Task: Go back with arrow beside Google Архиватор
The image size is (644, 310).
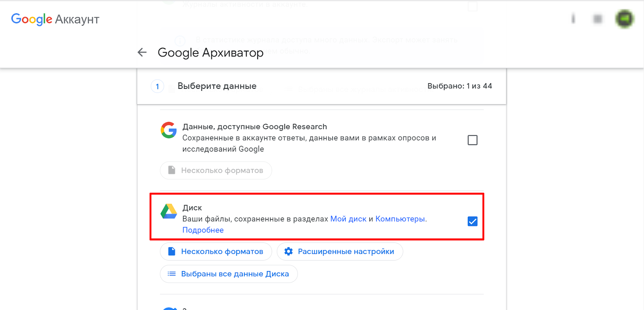Action: 142,52
